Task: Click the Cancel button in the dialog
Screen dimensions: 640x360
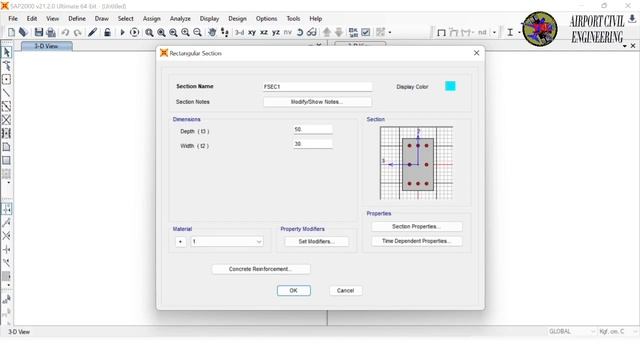Action: point(345,291)
